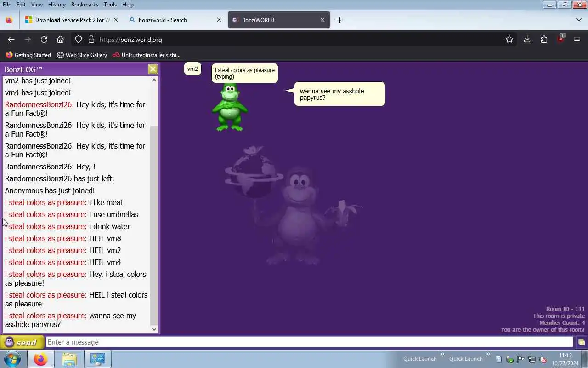The width and height of the screenshot is (588, 368).
Task: Go back with the browser back arrow
Action: [x=11, y=40]
